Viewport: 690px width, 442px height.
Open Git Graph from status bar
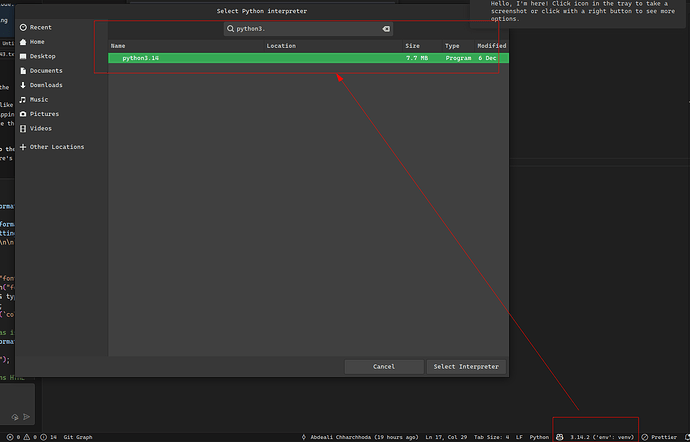pos(78,437)
